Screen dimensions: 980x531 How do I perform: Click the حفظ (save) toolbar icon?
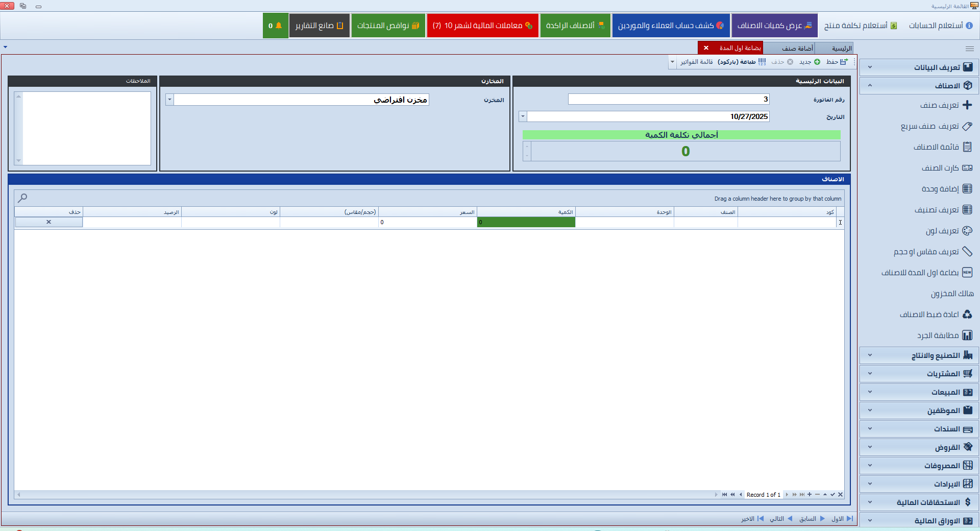[x=843, y=62]
